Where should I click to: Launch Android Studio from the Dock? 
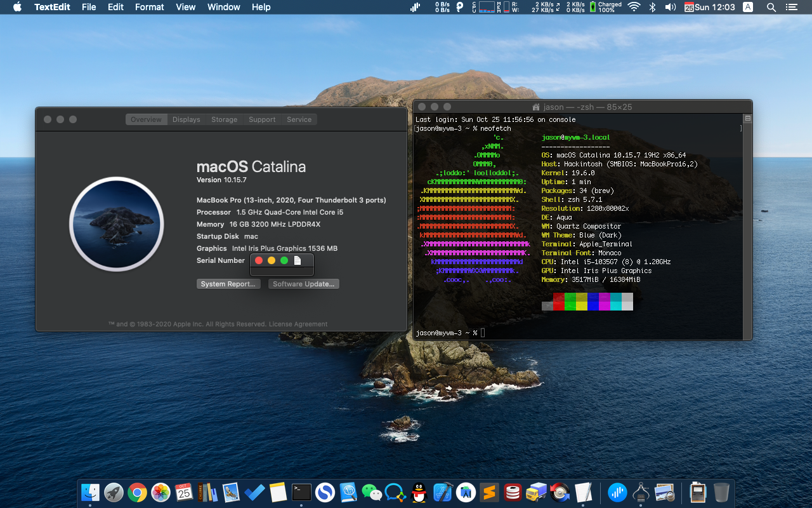coord(466,492)
